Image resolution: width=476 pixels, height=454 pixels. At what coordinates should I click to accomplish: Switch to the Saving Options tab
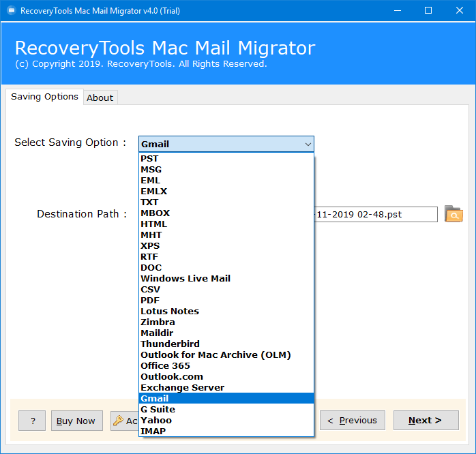pos(44,97)
